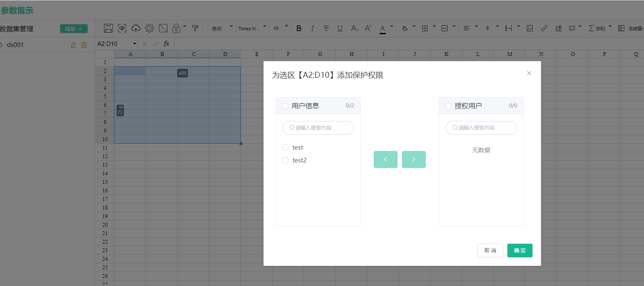Click the 取消 button
This screenshot has height=286, width=644.
tap(490, 251)
